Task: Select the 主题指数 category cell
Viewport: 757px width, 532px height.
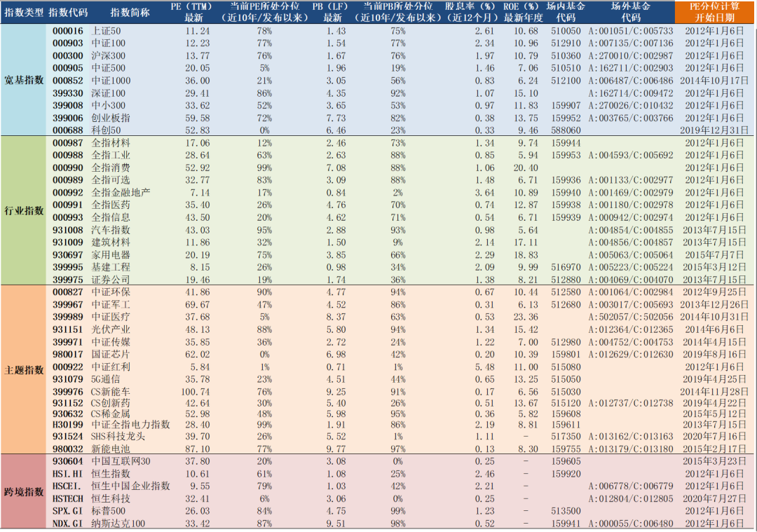Action: pos(24,370)
